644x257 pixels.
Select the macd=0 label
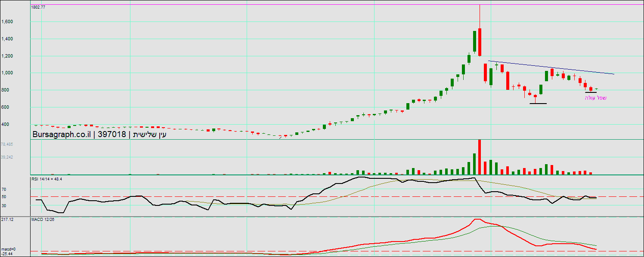(9, 249)
